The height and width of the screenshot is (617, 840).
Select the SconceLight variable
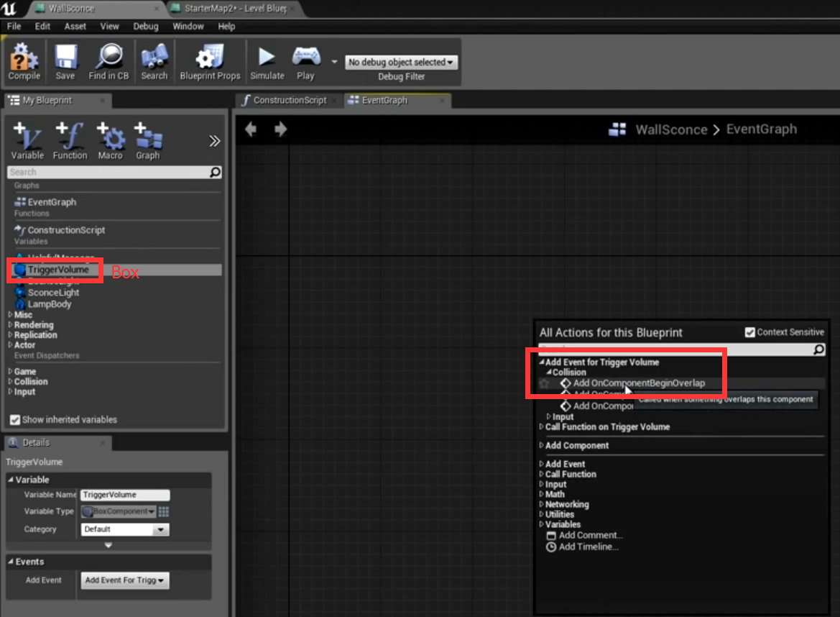pyautogui.click(x=53, y=293)
